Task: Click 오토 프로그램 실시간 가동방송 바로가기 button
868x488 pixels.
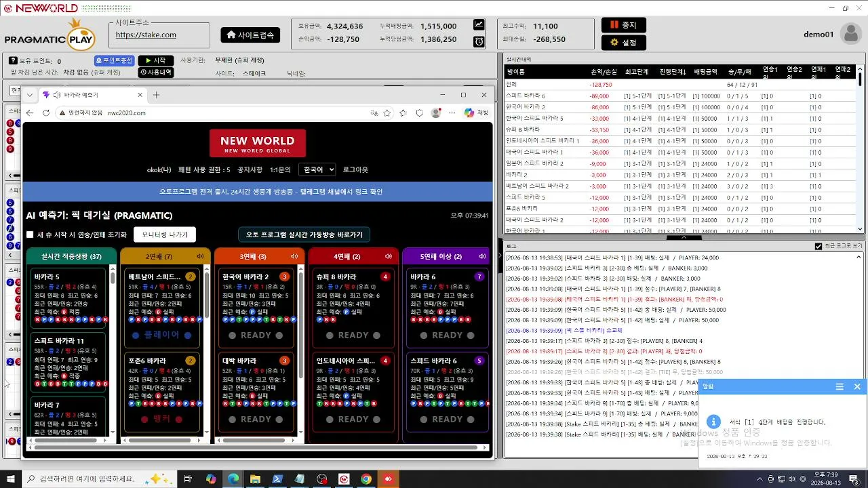Action: (x=304, y=235)
